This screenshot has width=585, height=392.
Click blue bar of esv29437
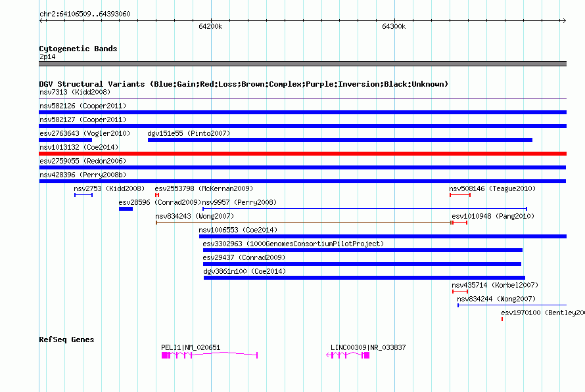point(362,264)
